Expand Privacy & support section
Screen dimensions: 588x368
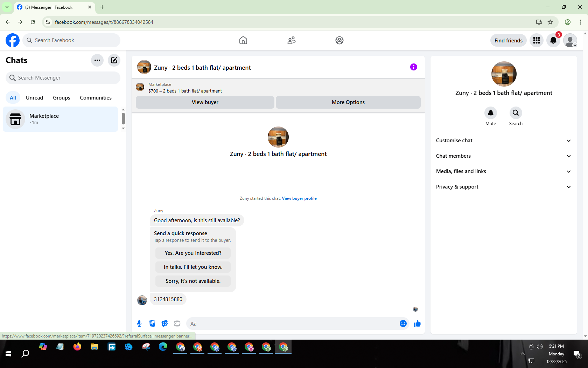(504, 187)
